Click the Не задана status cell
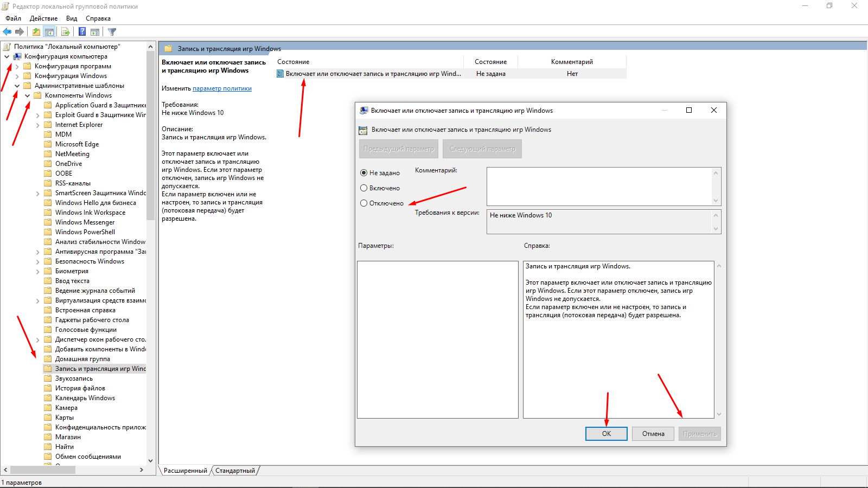Image resolution: width=868 pixels, height=488 pixels. [x=491, y=74]
